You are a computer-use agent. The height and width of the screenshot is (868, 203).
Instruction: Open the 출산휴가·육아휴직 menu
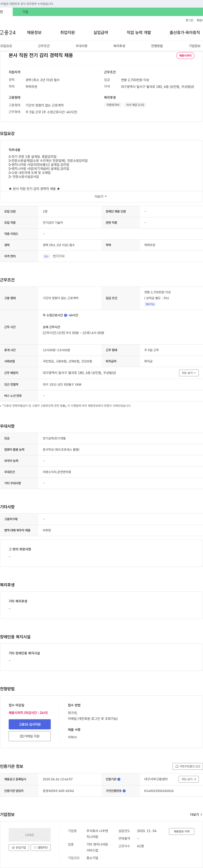(x=184, y=33)
